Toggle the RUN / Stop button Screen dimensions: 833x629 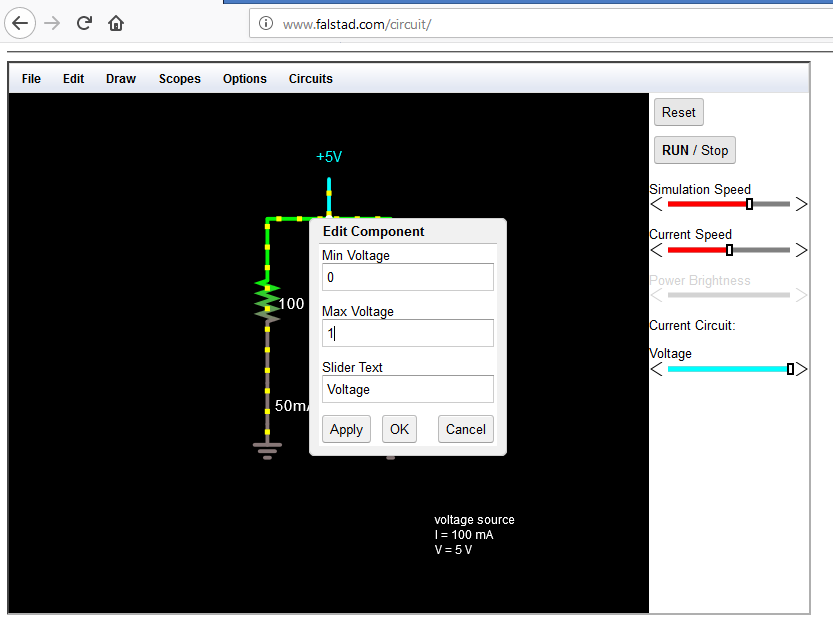point(694,150)
